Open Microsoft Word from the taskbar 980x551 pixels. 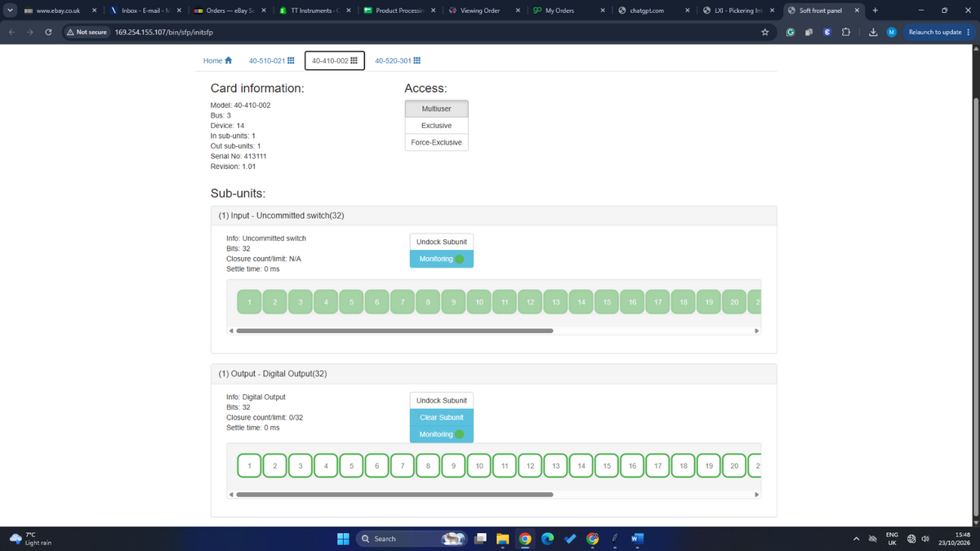click(x=638, y=539)
